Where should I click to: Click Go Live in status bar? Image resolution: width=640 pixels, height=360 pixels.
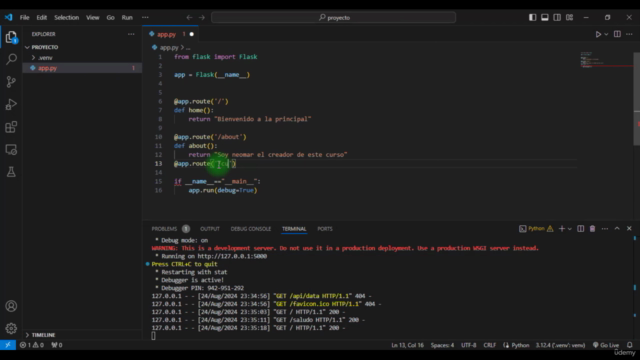[606, 345]
